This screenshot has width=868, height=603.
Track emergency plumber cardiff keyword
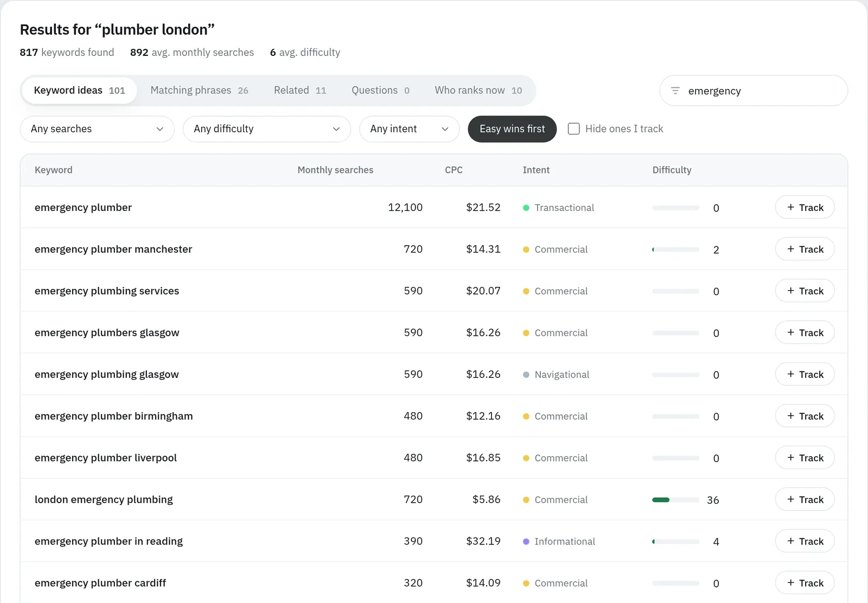(x=805, y=583)
